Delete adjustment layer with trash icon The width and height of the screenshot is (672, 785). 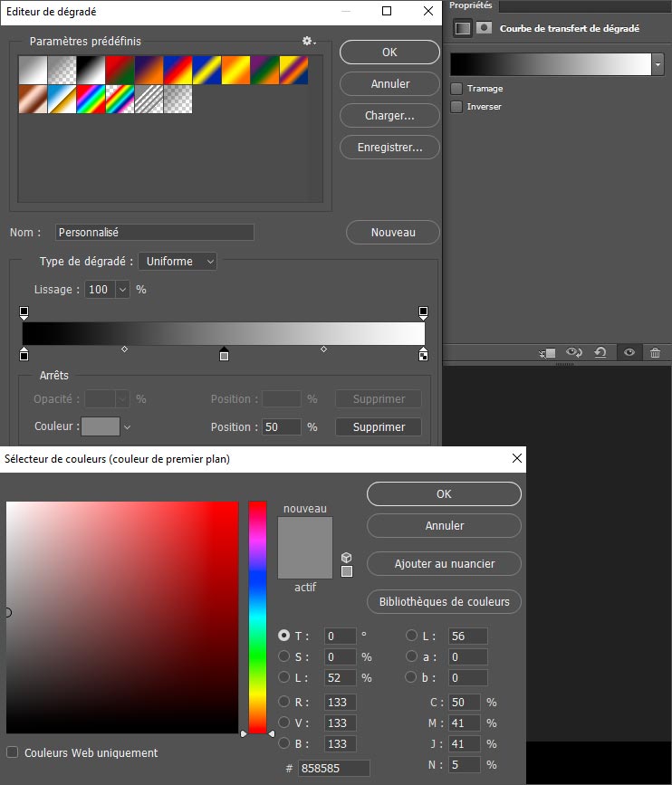(655, 353)
